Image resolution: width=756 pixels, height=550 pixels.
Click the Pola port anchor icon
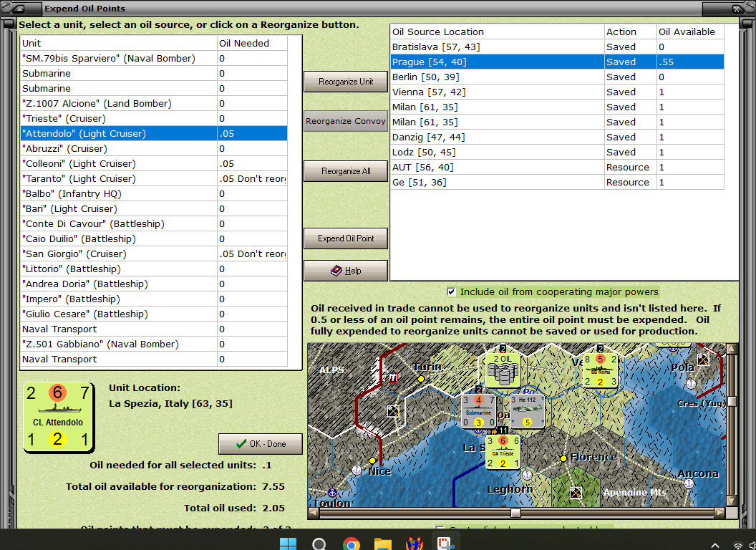[x=691, y=384]
